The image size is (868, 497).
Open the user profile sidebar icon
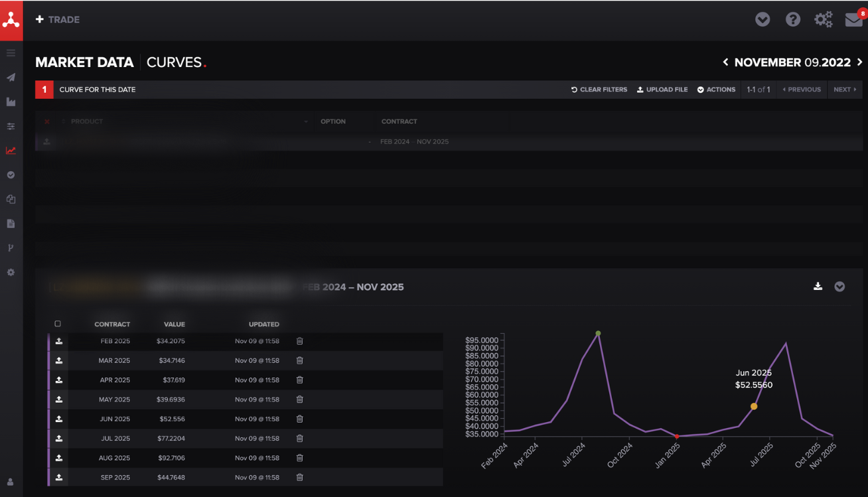11,482
